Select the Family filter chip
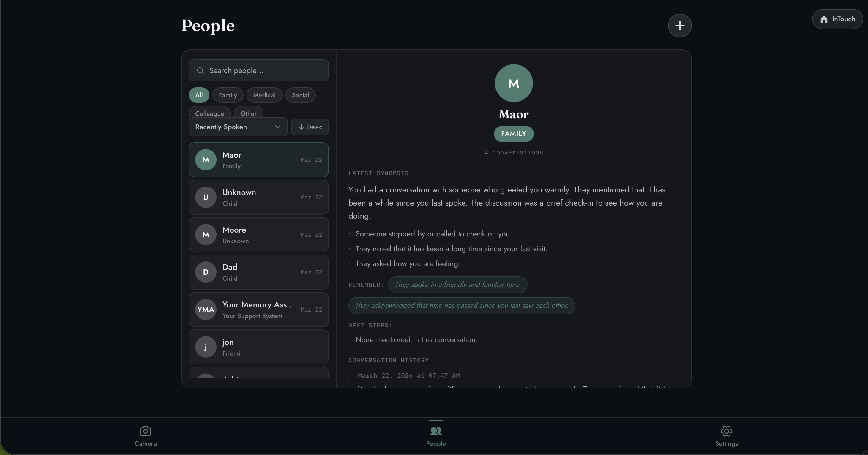The height and width of the screenshot is (455, 868). [x=228, y=95]
